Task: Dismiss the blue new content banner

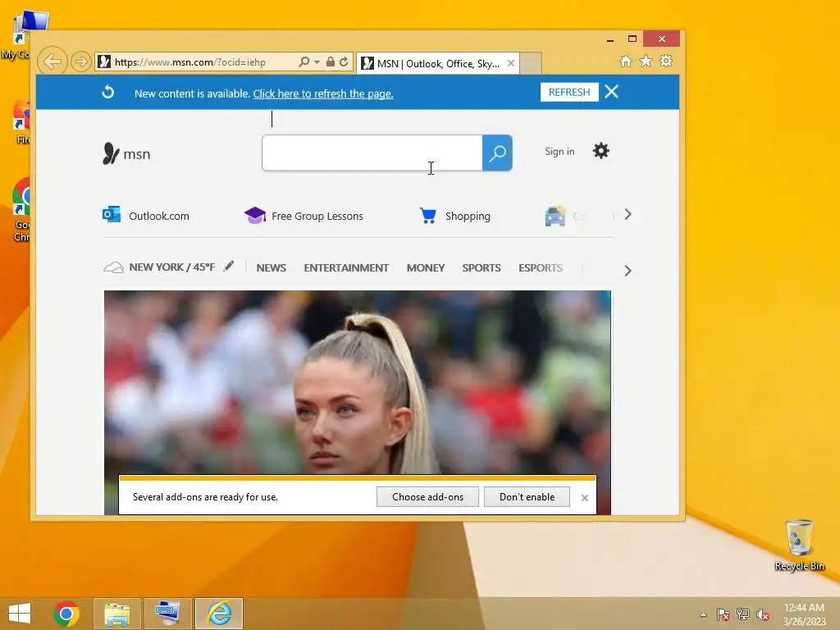Action: point(611,92)
